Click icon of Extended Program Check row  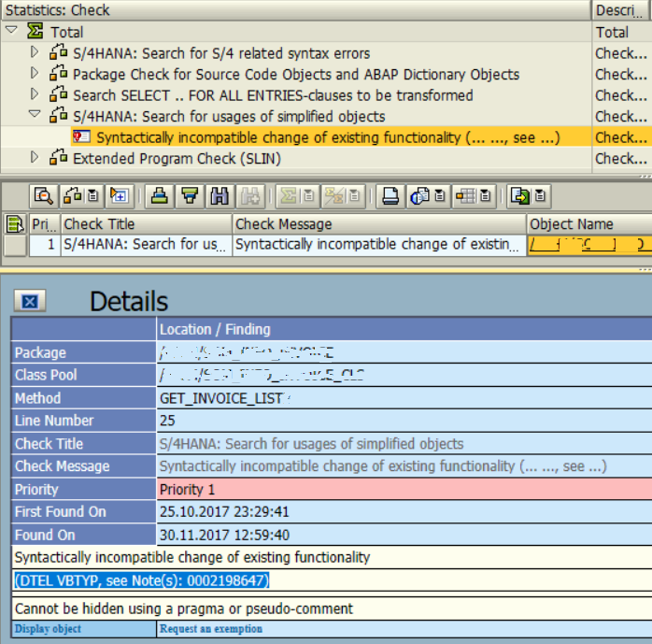click(58, 158)
